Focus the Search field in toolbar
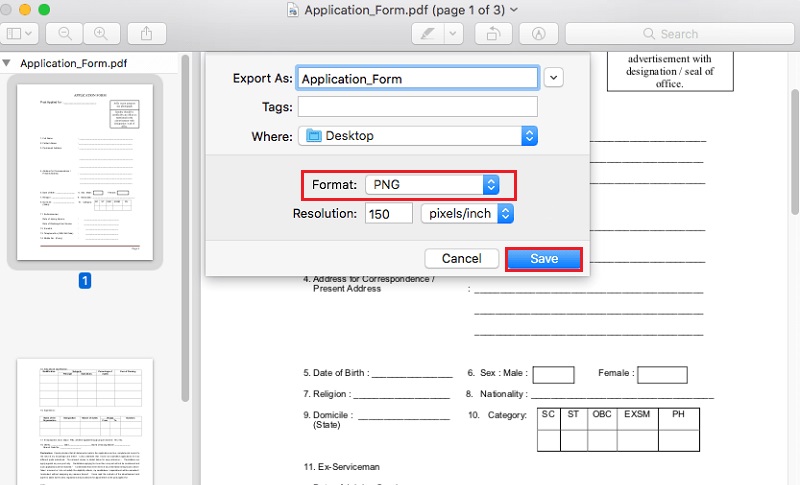800x485 pixels. point(679,34)
